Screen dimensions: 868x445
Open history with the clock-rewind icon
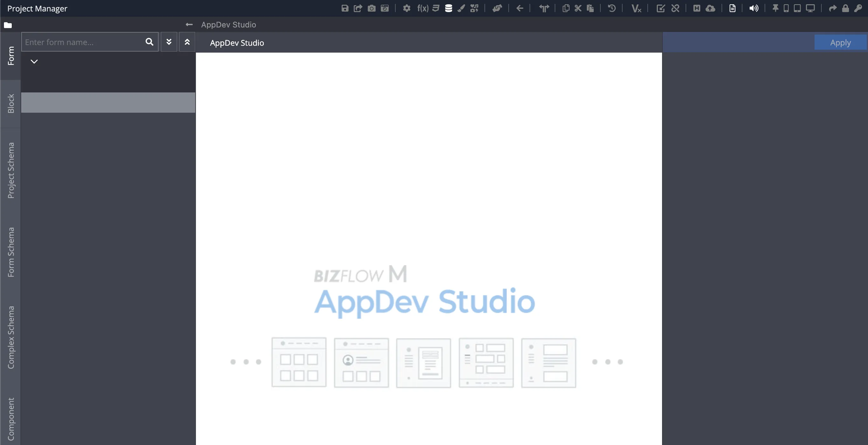(x=612, y=8)
